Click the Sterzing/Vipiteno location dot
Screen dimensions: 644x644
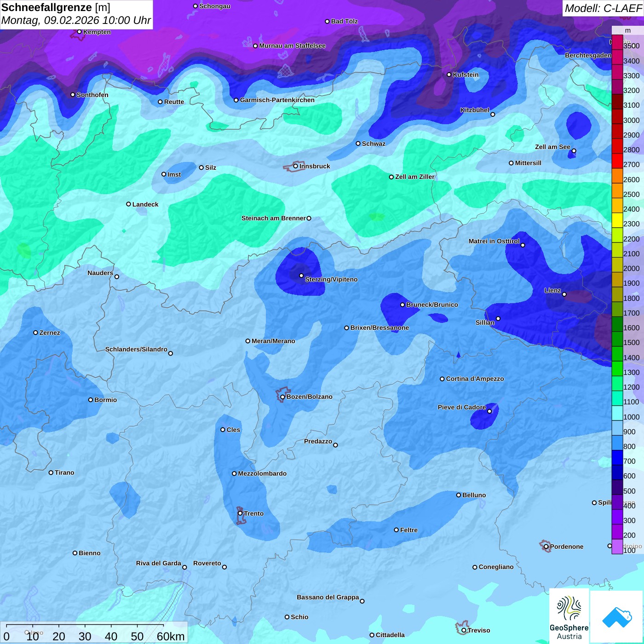301,276
